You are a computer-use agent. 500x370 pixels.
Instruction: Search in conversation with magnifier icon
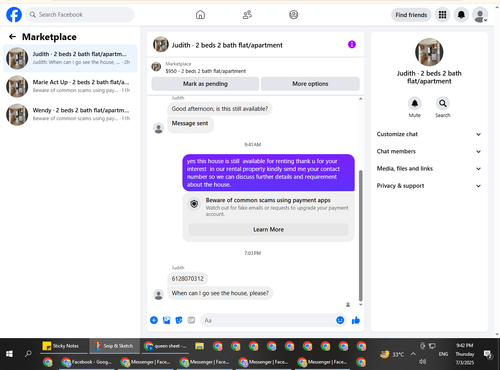[443, 104]
